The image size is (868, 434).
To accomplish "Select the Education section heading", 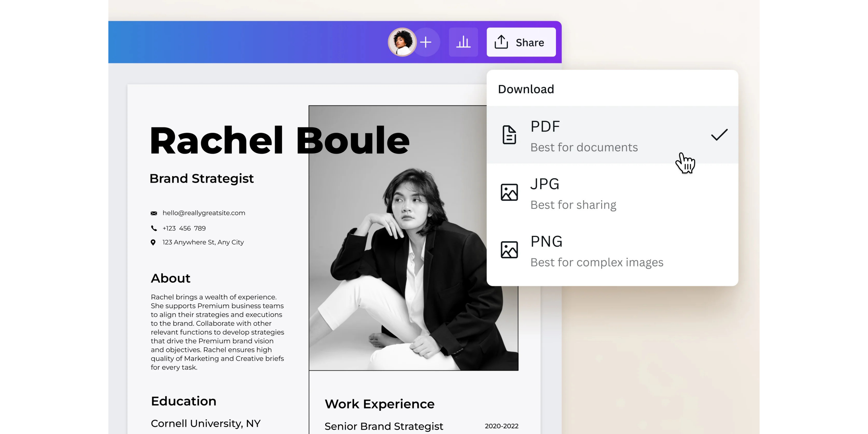I will [184, 401].
